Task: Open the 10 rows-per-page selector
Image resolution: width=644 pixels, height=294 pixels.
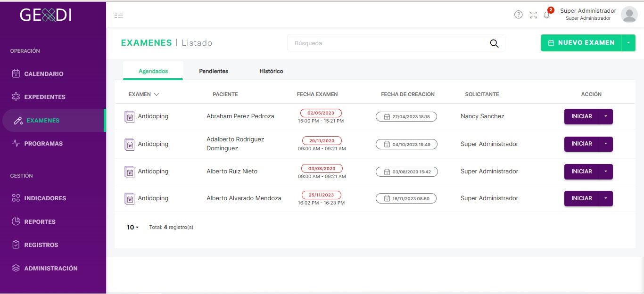Action: pyautogui.click(x=132, y=227)
